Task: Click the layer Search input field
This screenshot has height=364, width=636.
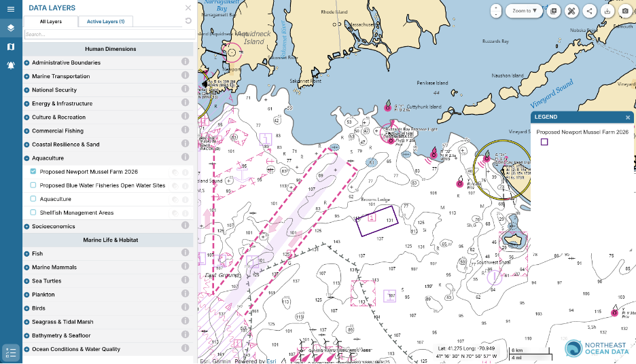Action: [109, 35]
